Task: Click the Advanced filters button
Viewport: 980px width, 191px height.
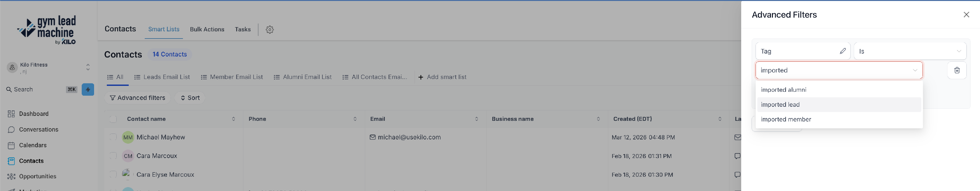Action: [137, 98]
